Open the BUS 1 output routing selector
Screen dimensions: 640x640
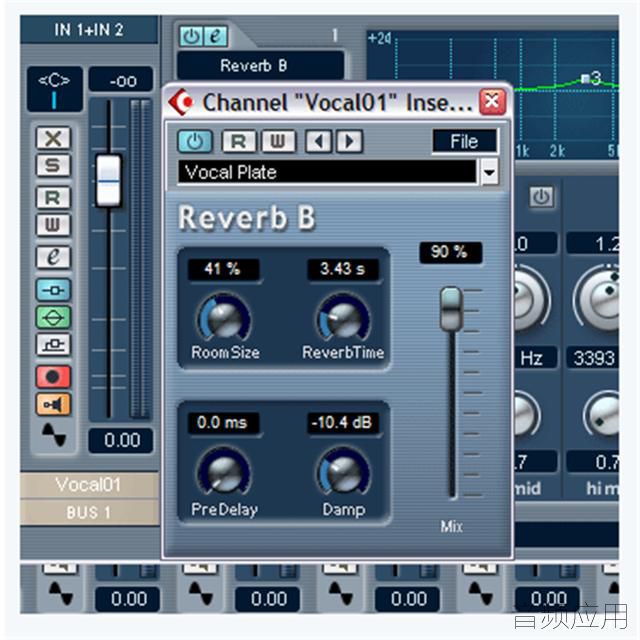89,512
